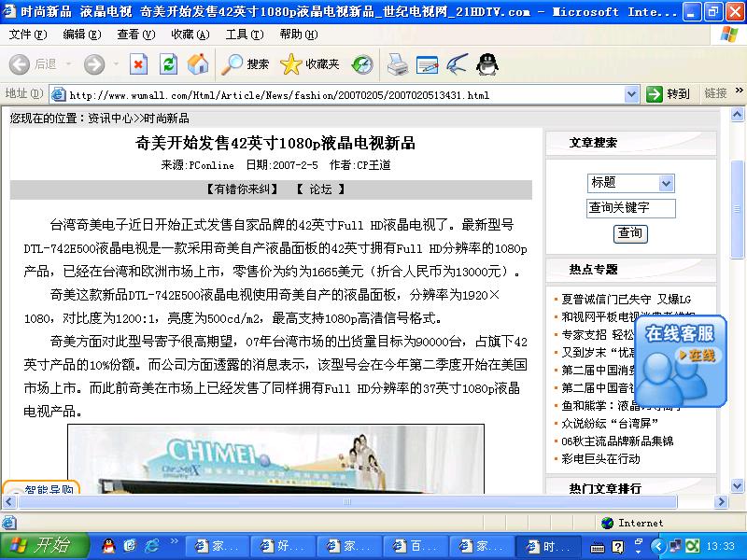Open the 工具(T) menu
The image size is (747, 560).
244,35
